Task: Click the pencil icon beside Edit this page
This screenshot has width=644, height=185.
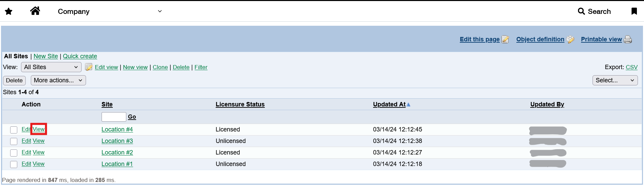Action: 505,39
